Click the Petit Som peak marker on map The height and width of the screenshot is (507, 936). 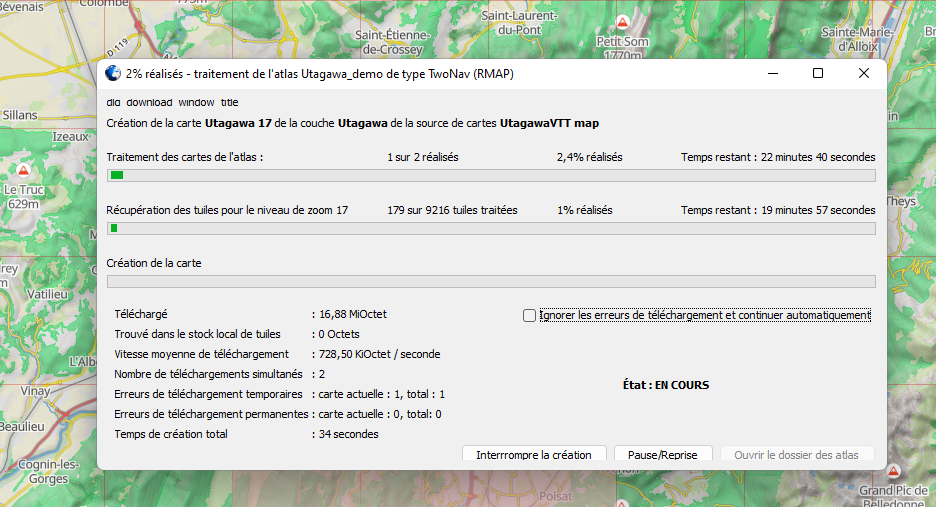(x=622, y=23)
